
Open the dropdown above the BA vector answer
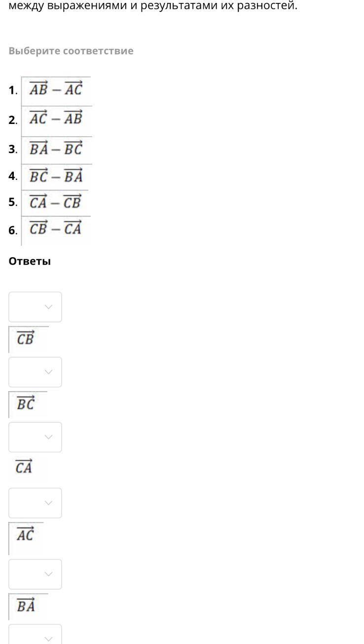(35, 574)
